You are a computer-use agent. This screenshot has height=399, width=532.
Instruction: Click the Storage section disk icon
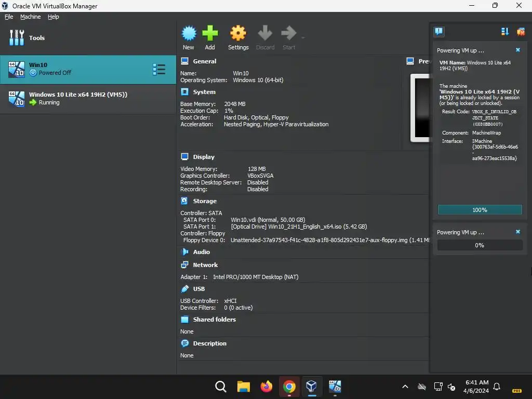coord(184,201)
